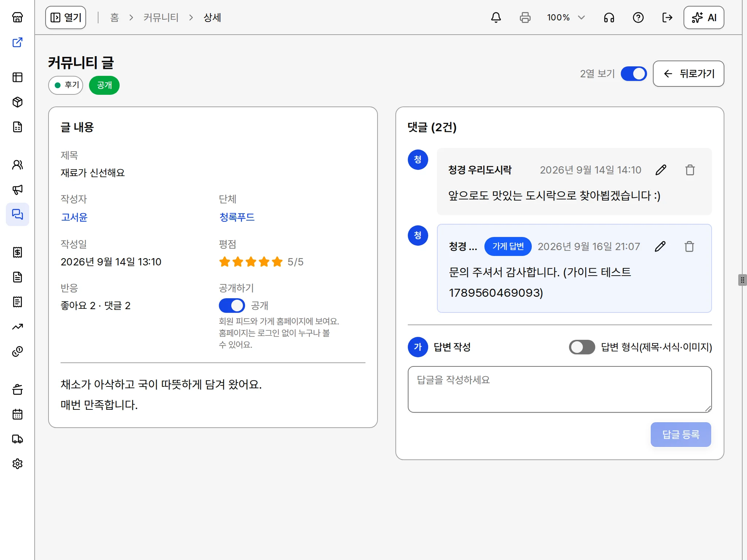The image size is (747, 560).
Task: Go to 커뮤니티 breadcrumb
Action: 161,17
